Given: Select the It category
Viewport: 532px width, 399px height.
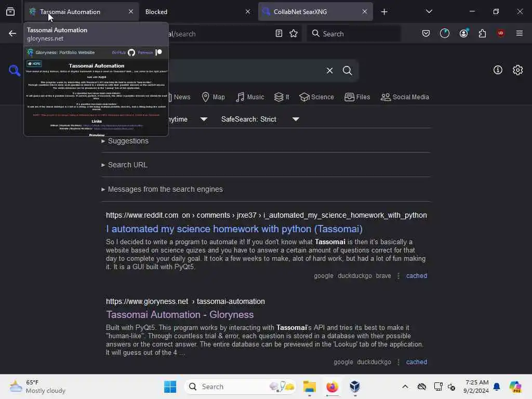Looking at the screenshot, I should [281, 97].
